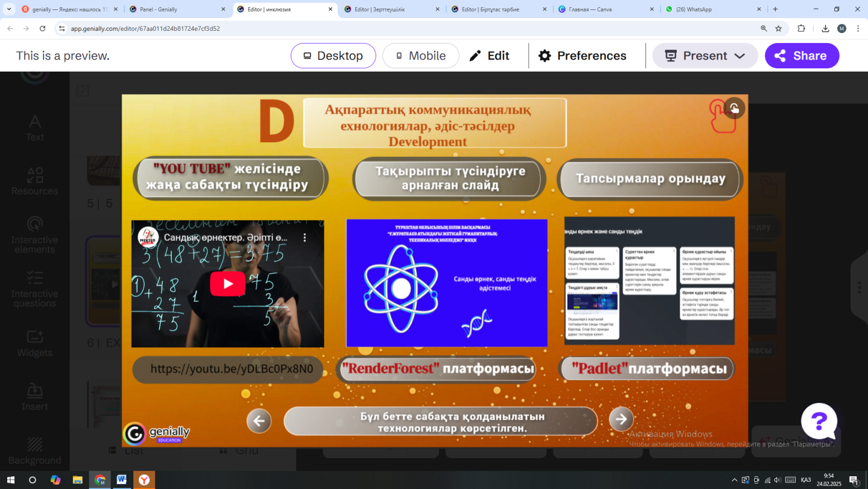Open the browser extensions menu

point(801,29)
